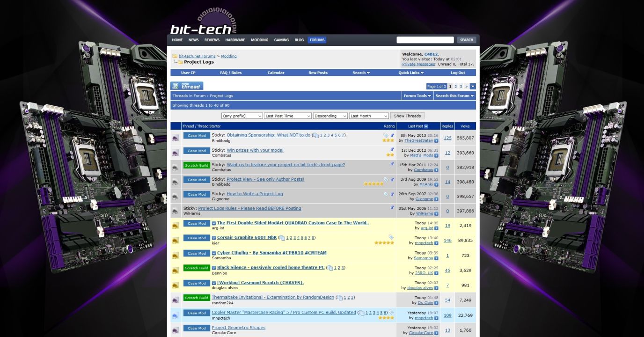Open C4B12 user profile link
Viewport: 644px width, 337px height.
431,54
